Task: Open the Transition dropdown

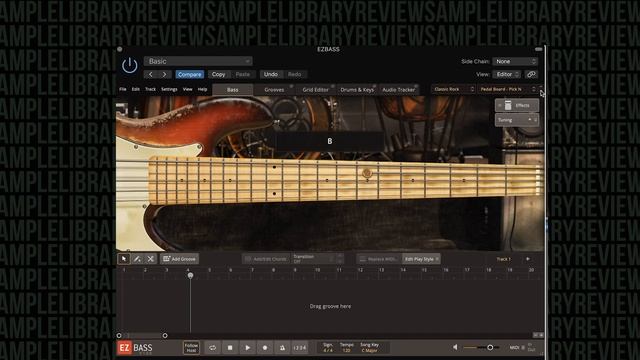Action: 317,259
